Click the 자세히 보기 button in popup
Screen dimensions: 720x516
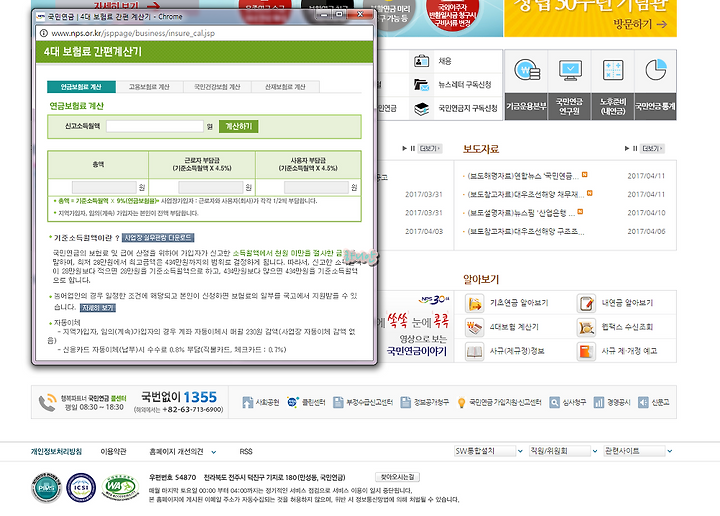pos(98,308)
